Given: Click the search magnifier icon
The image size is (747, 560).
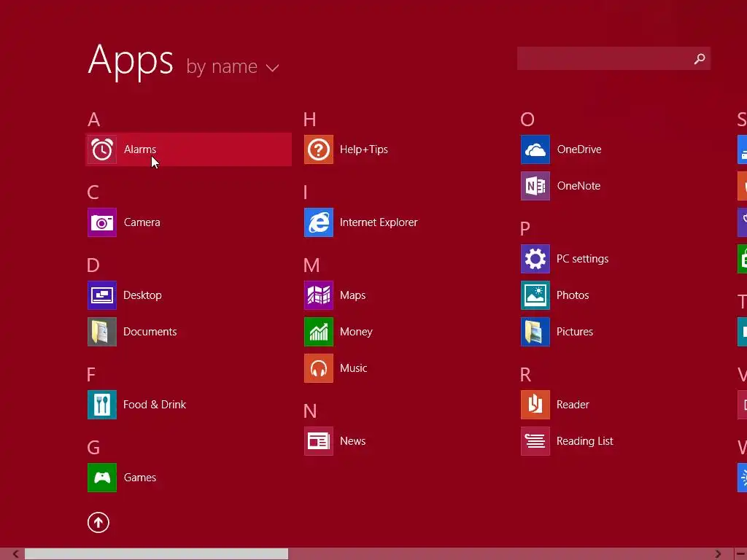Looking at the screenshot, I should tap(700, 58).
